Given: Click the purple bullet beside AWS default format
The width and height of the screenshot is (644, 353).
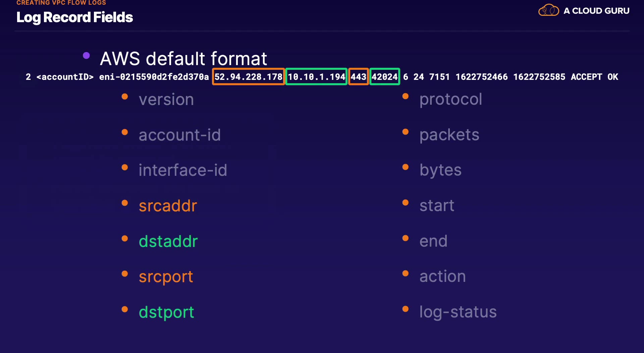Looking at the screenshot, I should click(x=86, y=55).
